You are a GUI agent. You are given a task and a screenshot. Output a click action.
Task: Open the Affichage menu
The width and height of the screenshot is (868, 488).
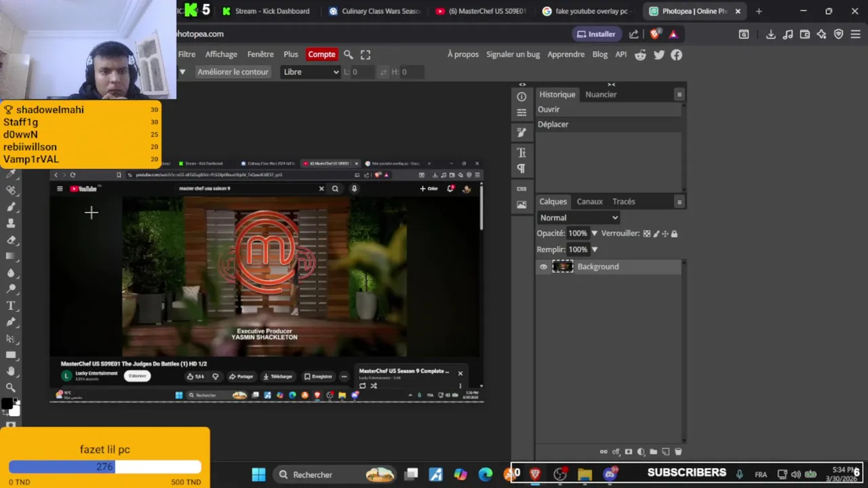pos(221,54)
